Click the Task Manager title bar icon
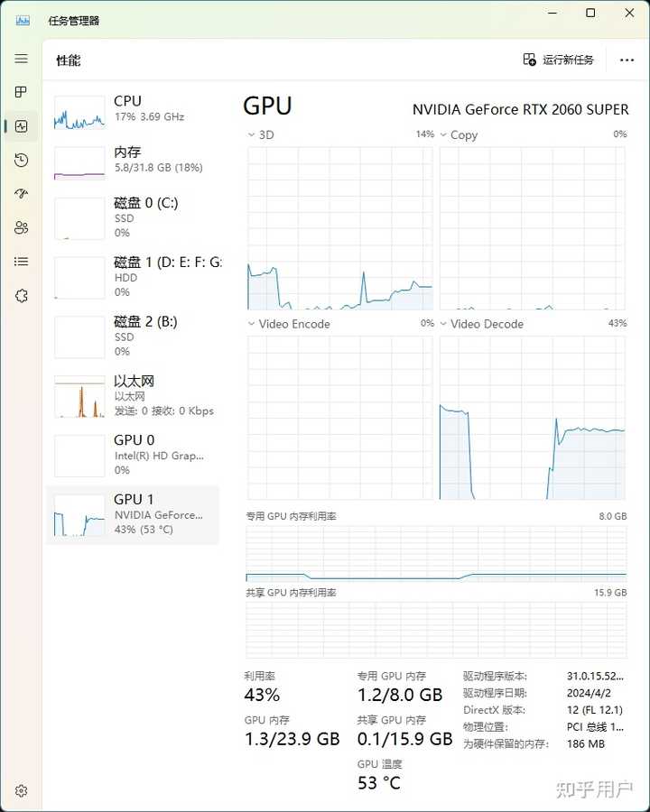Screen dimensions: 650x812 [x=22, y=20]
